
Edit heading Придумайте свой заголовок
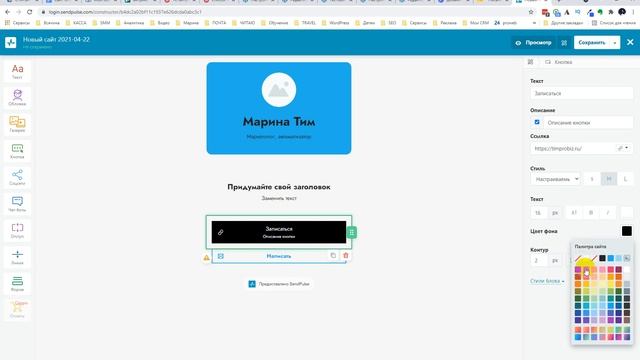coord(279,187)
